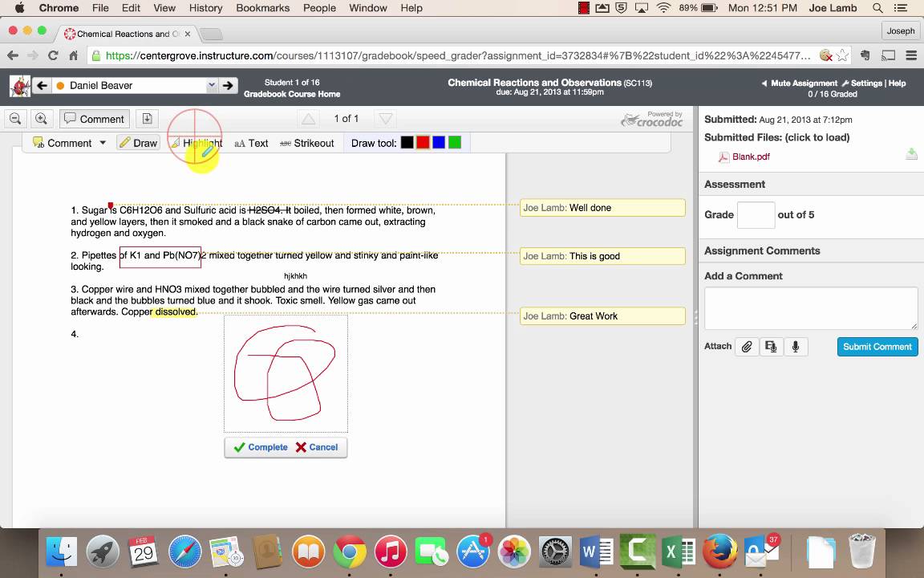Open the Window menu
924x578 pixels.
pos(368,8)
